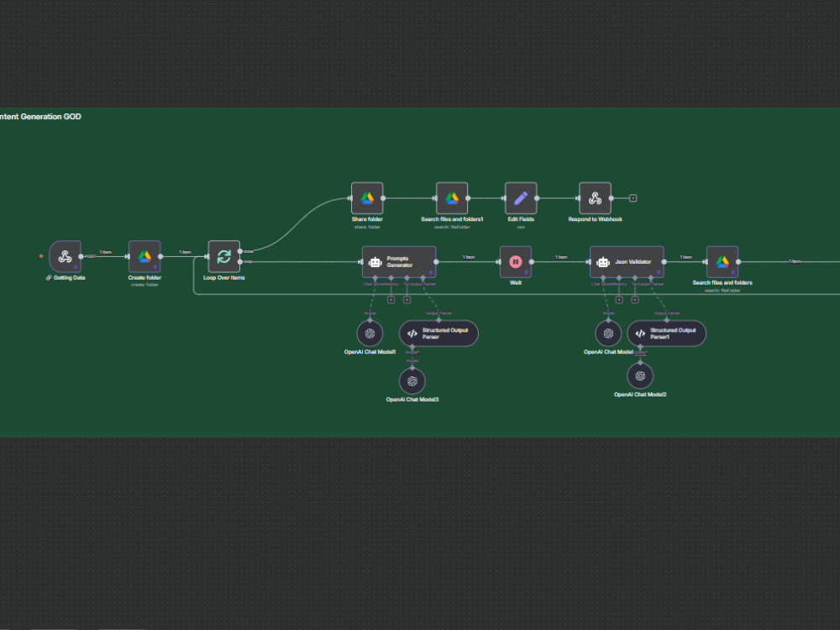Click the 'OpenAI Chat Model3' label text
The width and height of the screenshot is (840, 630).
coord(412,400)
